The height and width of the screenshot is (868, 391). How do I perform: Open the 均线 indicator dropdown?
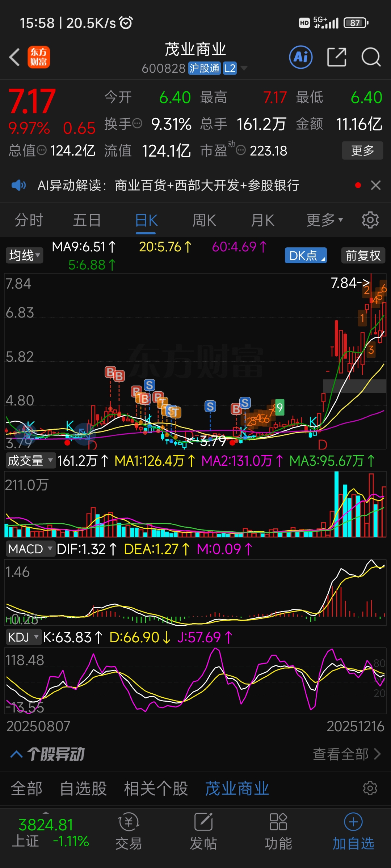pyautogui.click(x=24, y=255)
